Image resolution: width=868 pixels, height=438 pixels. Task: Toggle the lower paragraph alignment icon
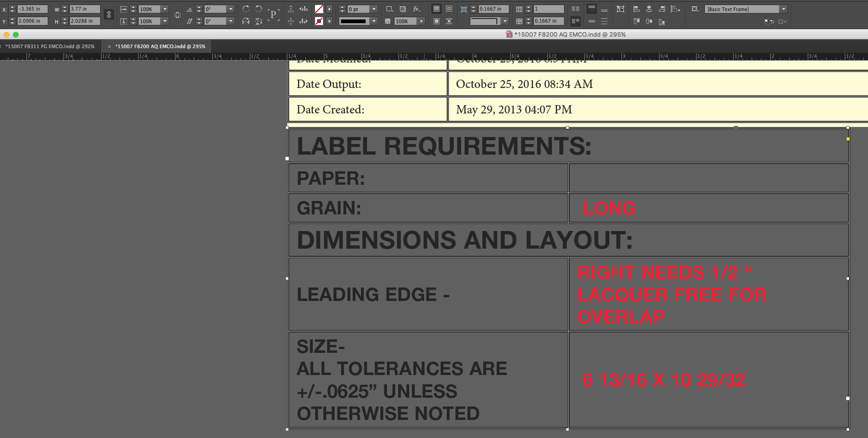pos(575,21)
